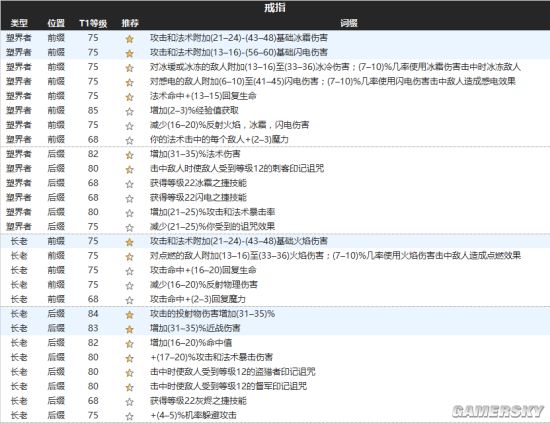
Task: Click star for 攻击命中+(16–20)回复生命 row
Action: [x=129, y=271]
